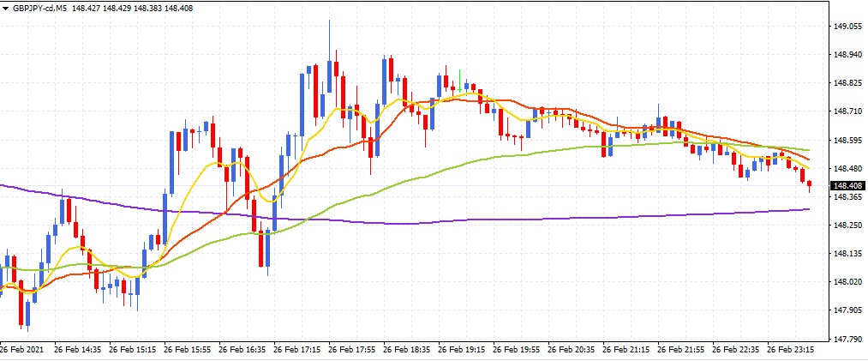Click the 148.710 price axis label

point(847,111)
